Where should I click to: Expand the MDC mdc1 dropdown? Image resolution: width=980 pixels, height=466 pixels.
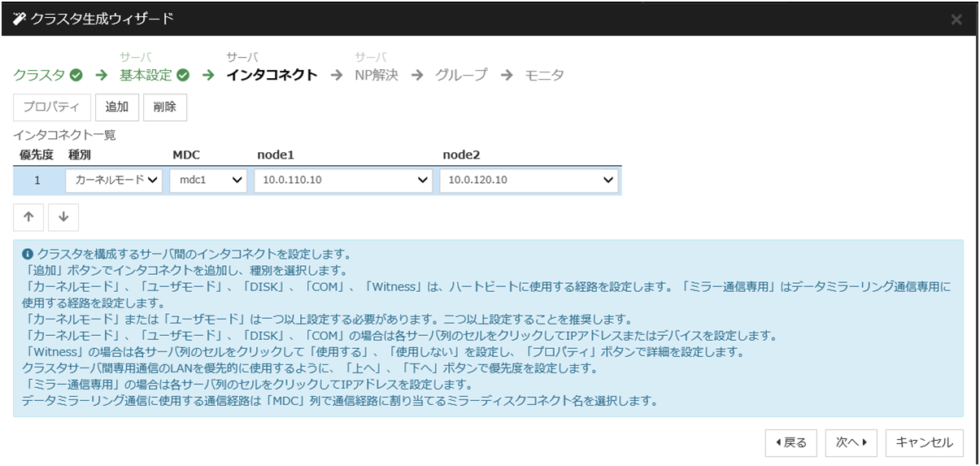(208, 181)
